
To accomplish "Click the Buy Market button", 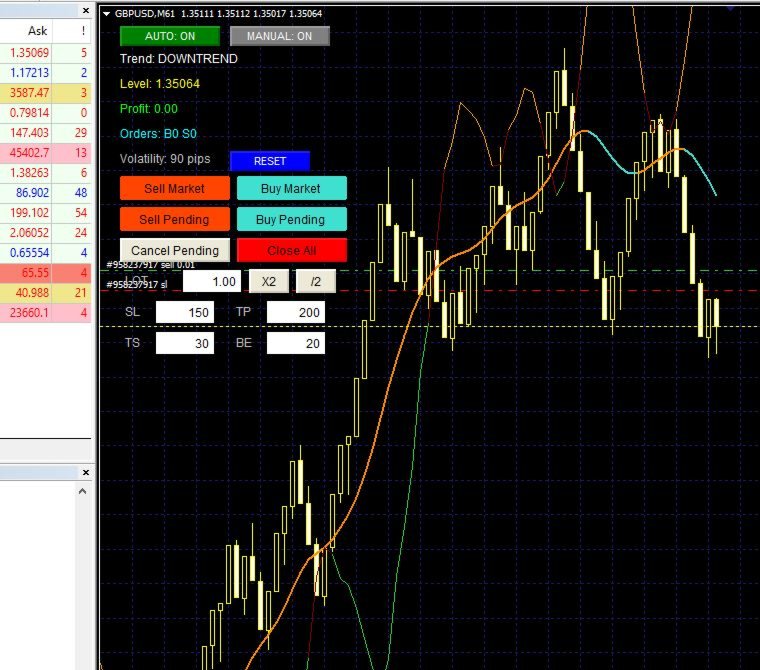I will 291,188.
